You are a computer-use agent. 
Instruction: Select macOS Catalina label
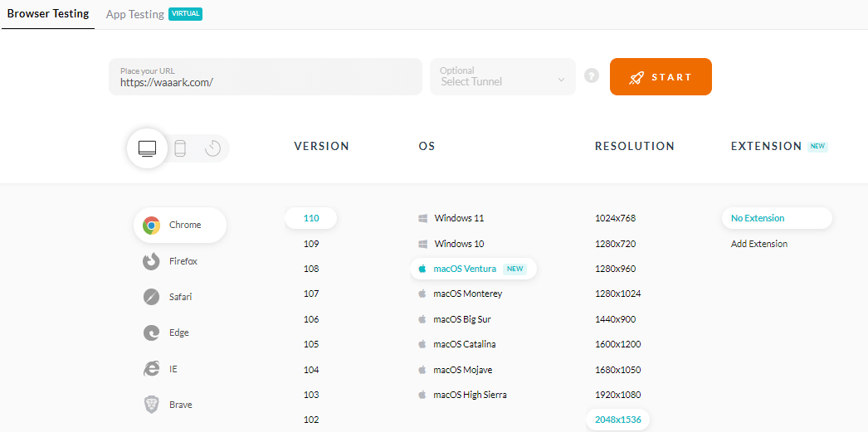465,344
